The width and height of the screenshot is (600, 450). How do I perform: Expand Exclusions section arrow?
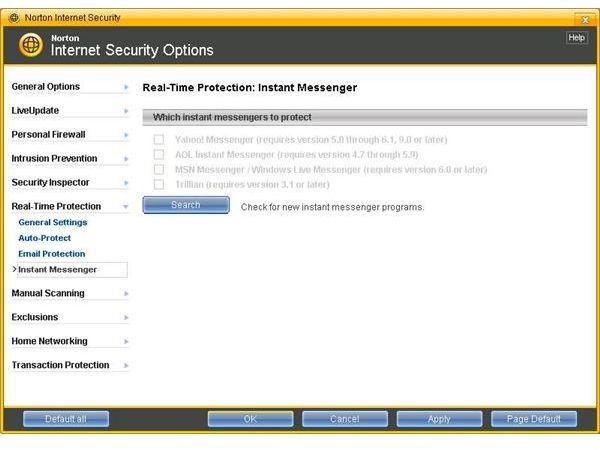pyautogui.click(x=126, y=318)
